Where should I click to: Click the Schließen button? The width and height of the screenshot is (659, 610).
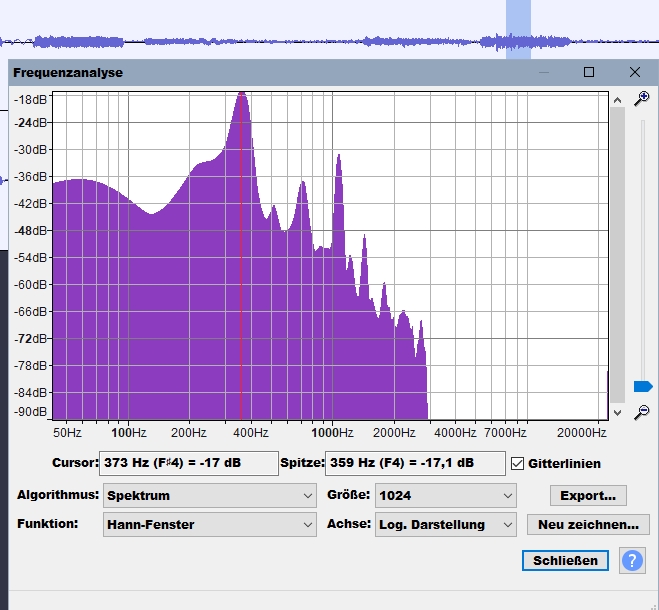click(565, 560)
